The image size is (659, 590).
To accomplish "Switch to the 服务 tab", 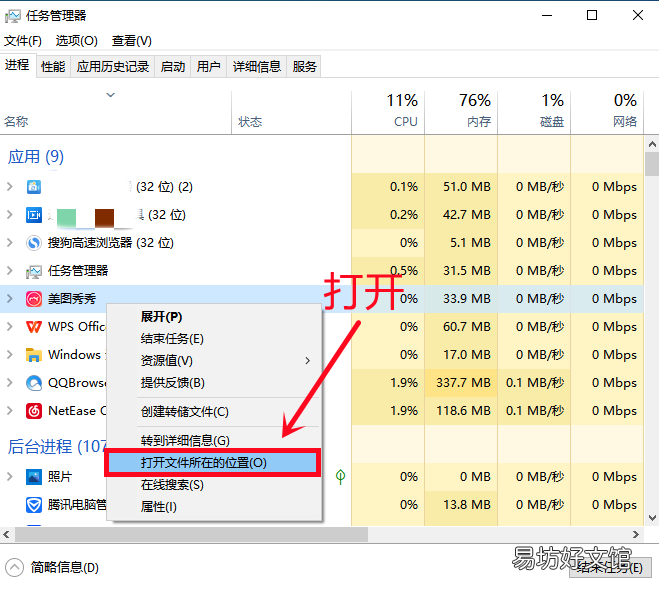I will (x=304, y=66).
